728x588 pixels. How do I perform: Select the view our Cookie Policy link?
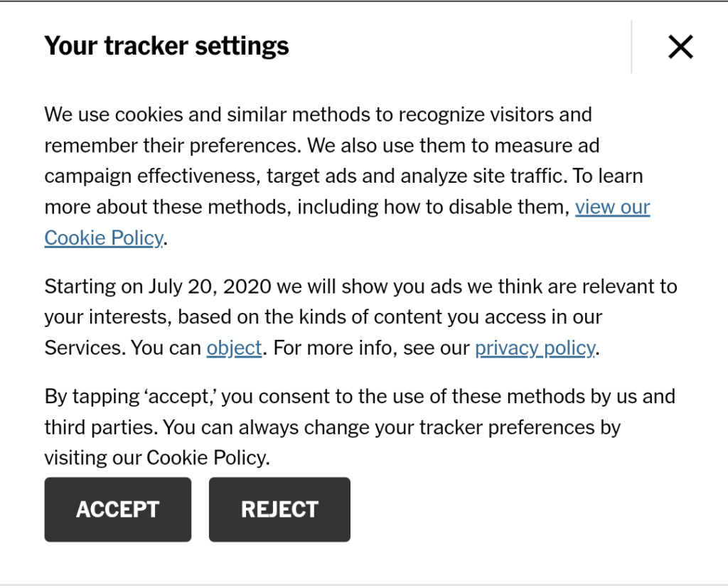coord(612,207)
